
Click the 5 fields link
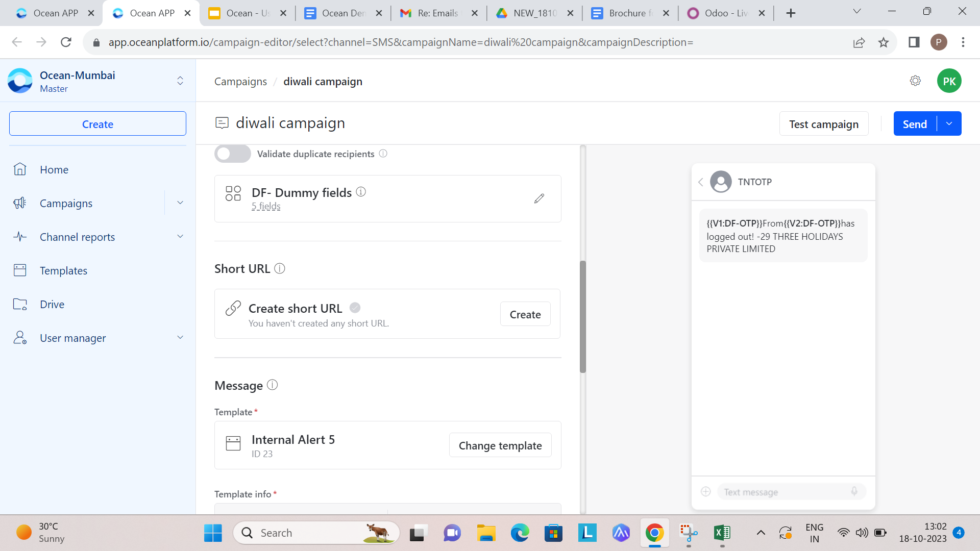266,206
